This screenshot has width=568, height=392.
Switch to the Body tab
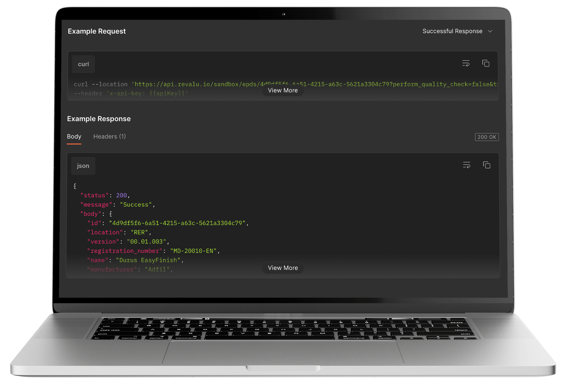pyautogui.click(x=74, y=137)
